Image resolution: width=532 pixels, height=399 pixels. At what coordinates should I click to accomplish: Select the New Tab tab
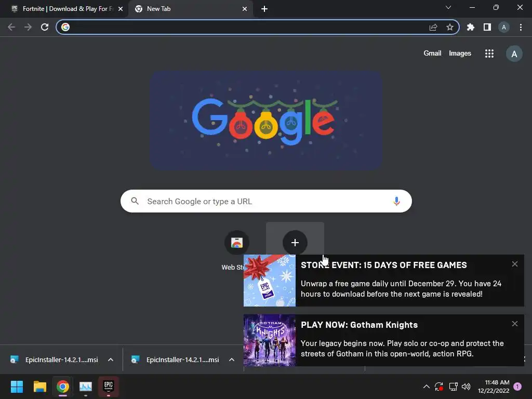(x=191, y=9)
